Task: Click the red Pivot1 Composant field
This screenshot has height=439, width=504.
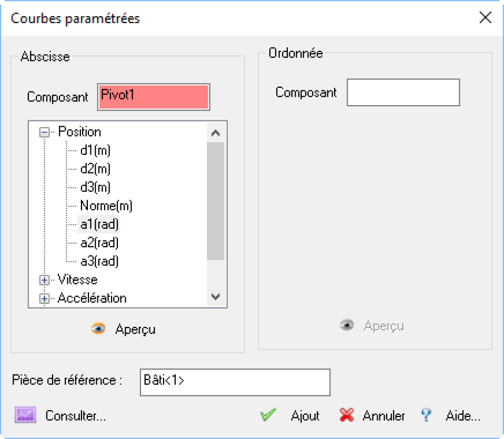Action: [154, 97]
